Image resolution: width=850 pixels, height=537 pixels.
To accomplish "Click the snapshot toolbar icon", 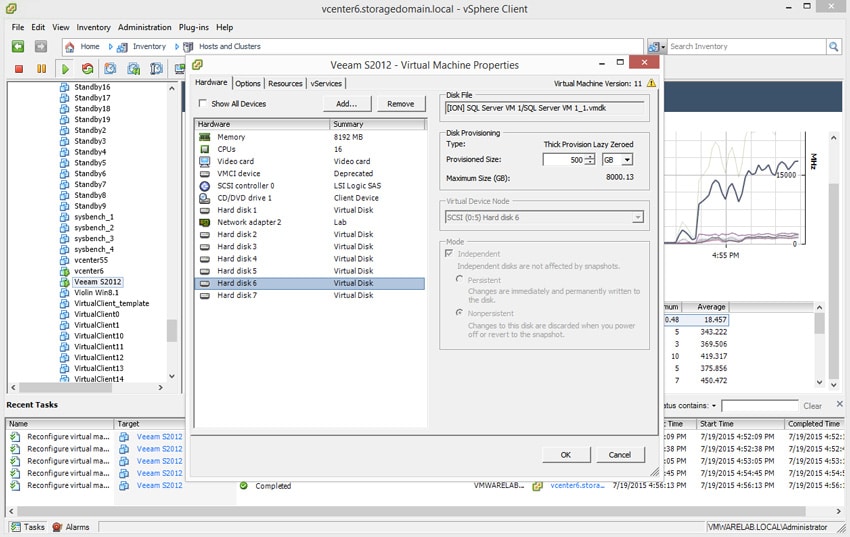I will pyautogui.click(x=110, y=69).
